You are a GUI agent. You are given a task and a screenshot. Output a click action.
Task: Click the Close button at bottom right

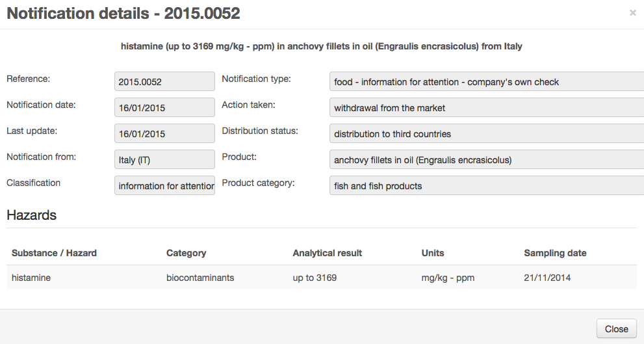[x=616, y=328]
